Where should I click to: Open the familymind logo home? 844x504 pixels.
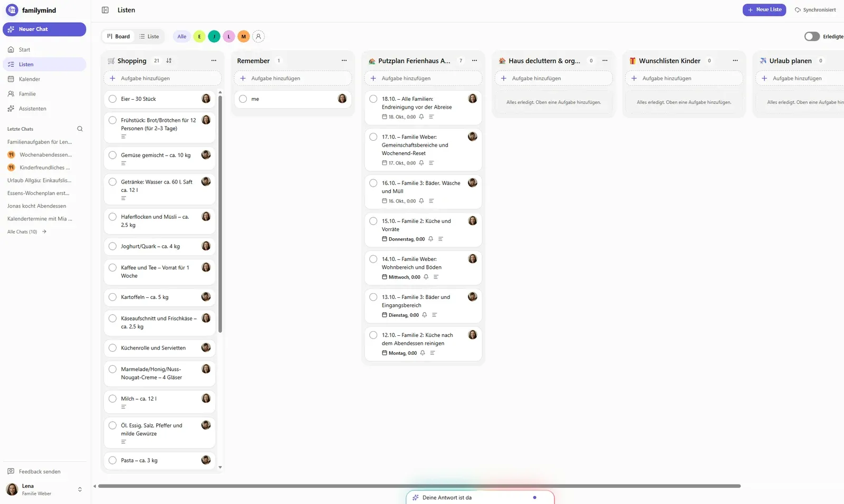tap(31, 10)
